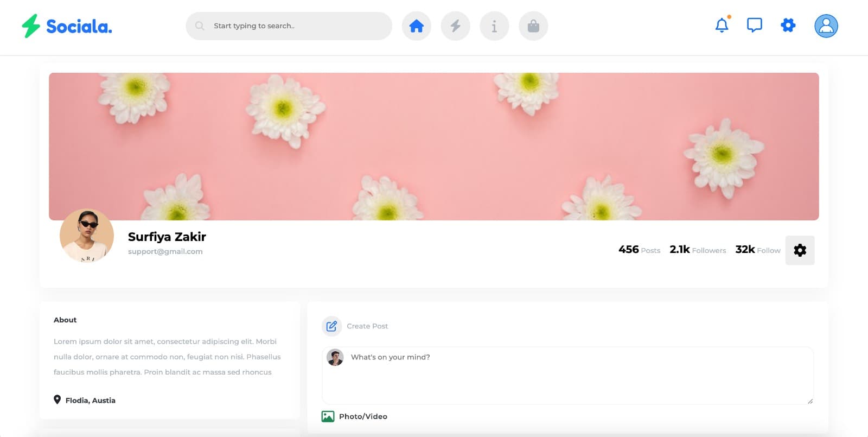Open the shopping bag icon
The height and width of the screenshot is (437, 868).
tap(533, 26)
